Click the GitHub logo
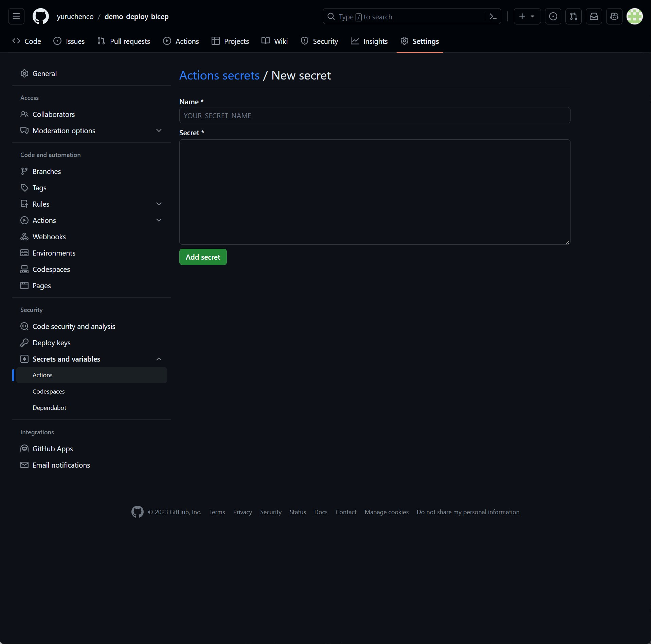This screenshot has height=644, width=651. point(40,16)
